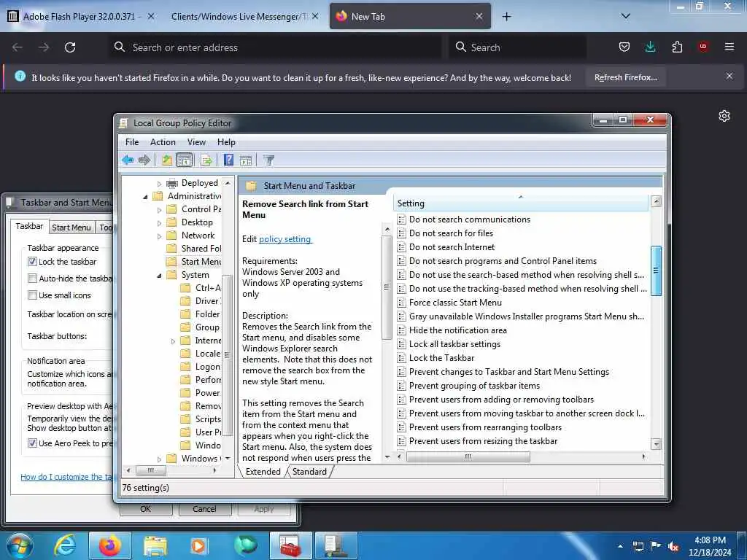Expand the Internet node under System

coord(173,341)
